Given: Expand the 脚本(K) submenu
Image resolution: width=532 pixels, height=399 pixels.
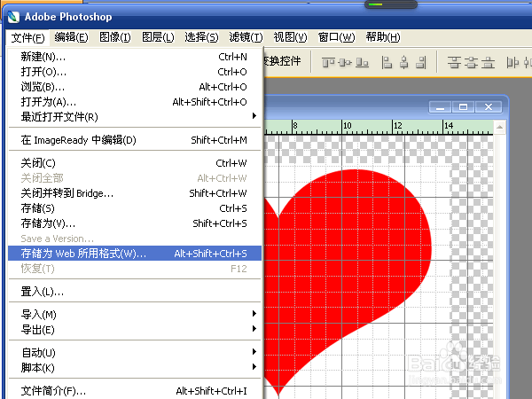Looking at the screenshot, I should 135,367.
